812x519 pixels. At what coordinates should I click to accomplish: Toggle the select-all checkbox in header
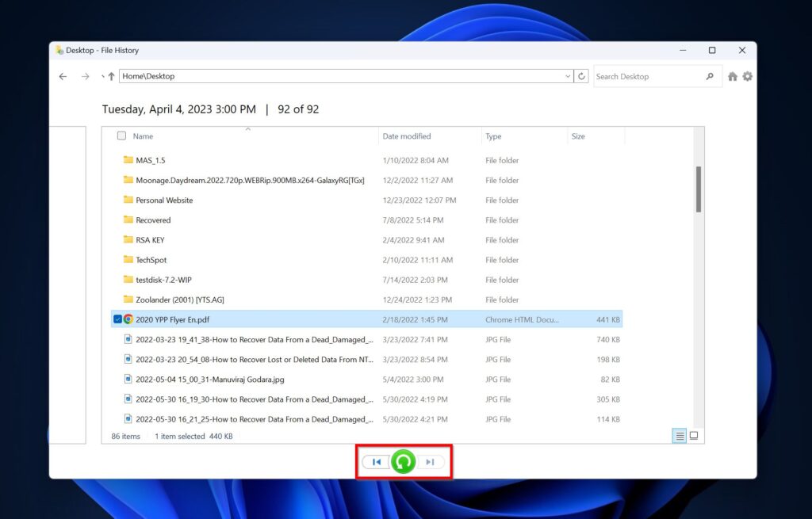[121, 136]
